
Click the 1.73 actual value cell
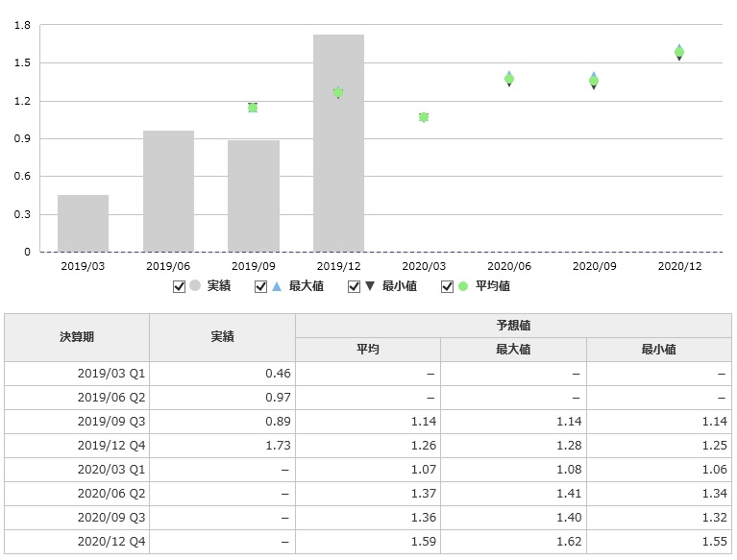[x=222, y=446]
